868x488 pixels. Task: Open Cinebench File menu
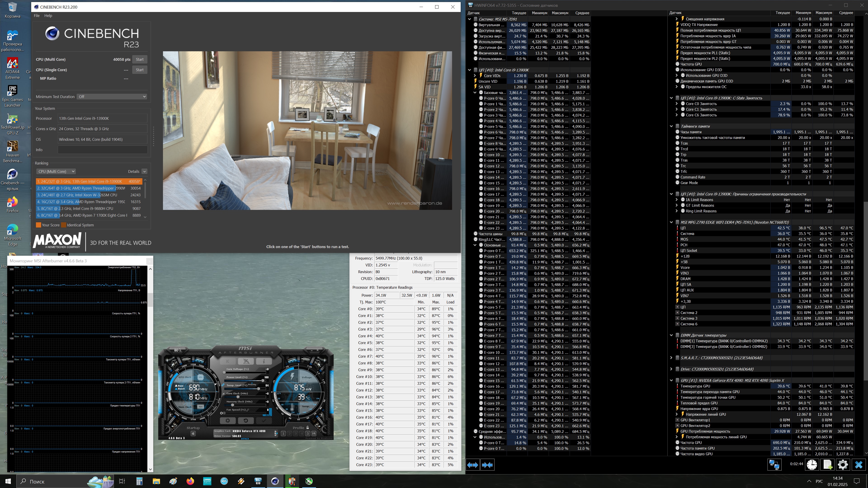(x=36, y=16)
